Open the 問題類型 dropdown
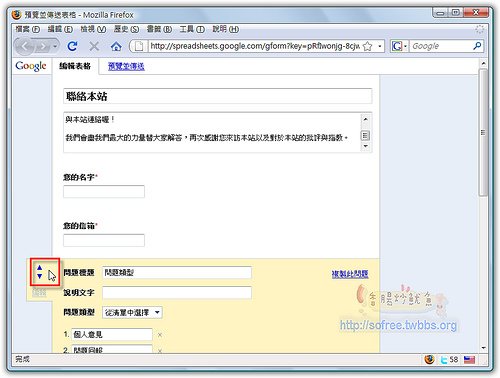This screenshot has height=378, width=500. 132,312
